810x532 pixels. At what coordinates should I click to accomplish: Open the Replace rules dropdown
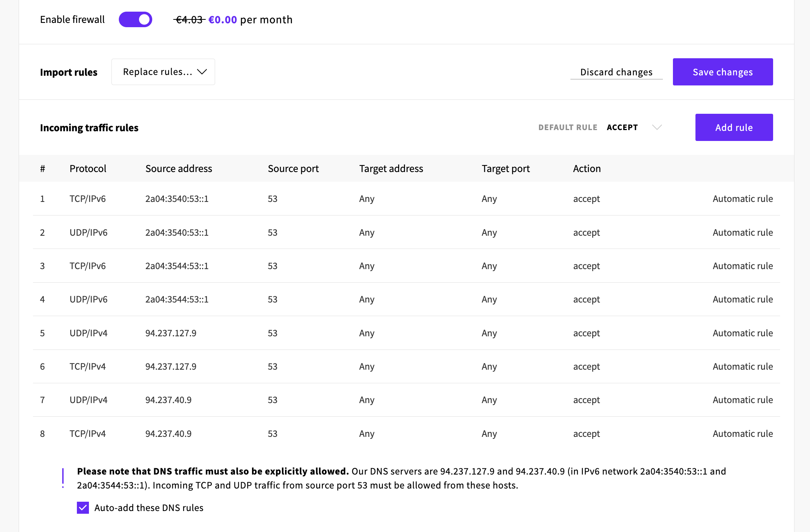click(x=163, y=72)
